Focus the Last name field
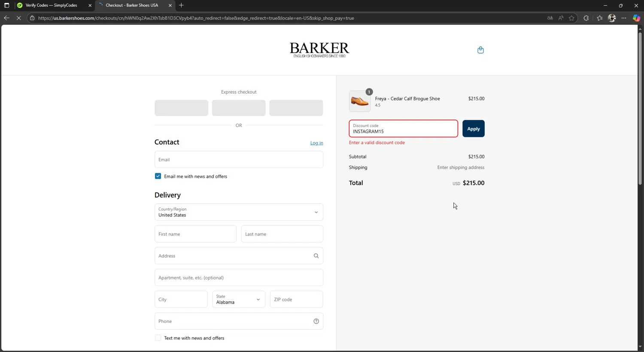Viewport: 644px width, 352px height. 282,234
